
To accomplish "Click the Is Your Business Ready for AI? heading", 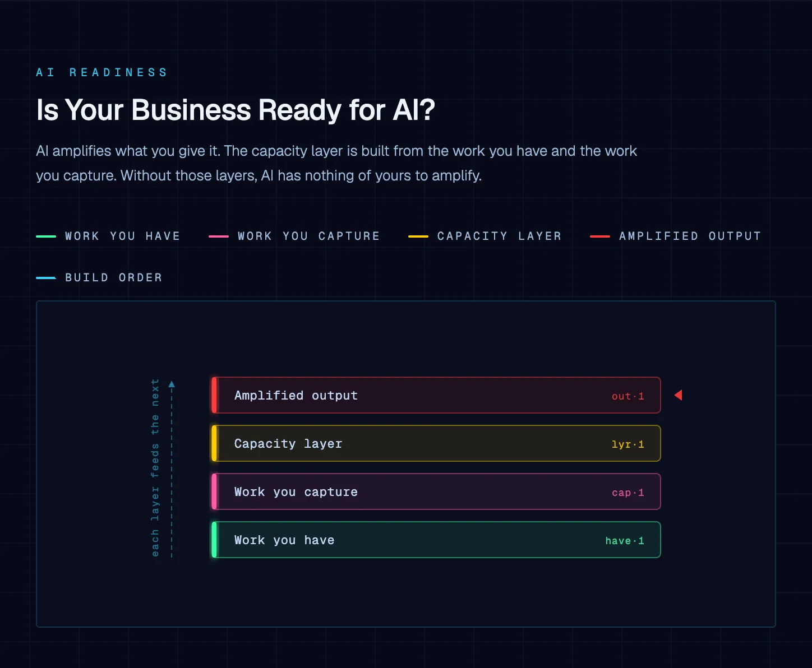I will 236,110.
